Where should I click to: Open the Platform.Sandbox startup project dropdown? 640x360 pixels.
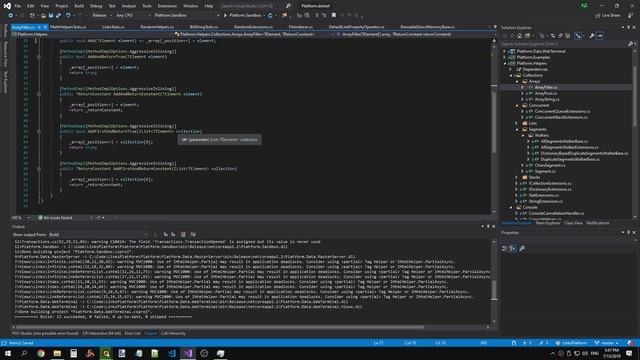187,16
